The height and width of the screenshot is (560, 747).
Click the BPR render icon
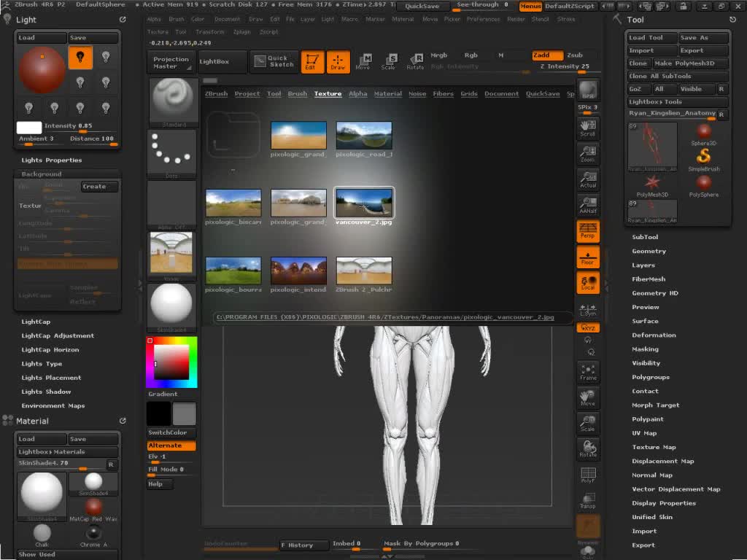(x=588, y=90)
